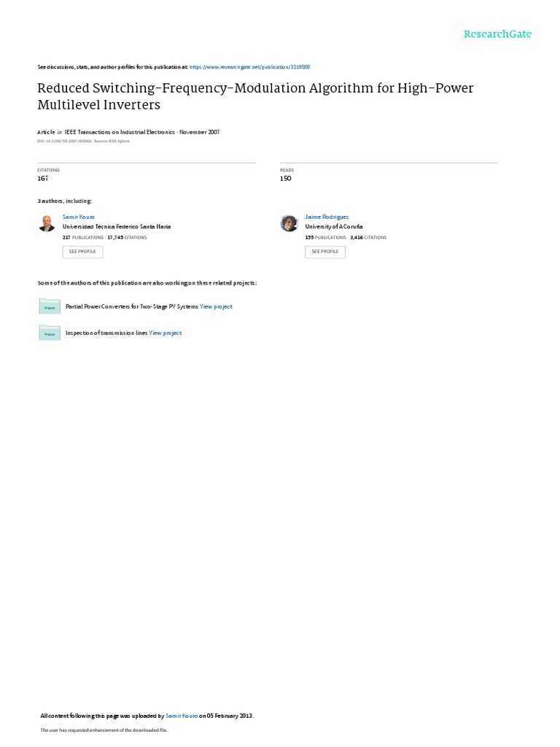Click Jaime Rodriguez's profile photo

coord(289,223)
